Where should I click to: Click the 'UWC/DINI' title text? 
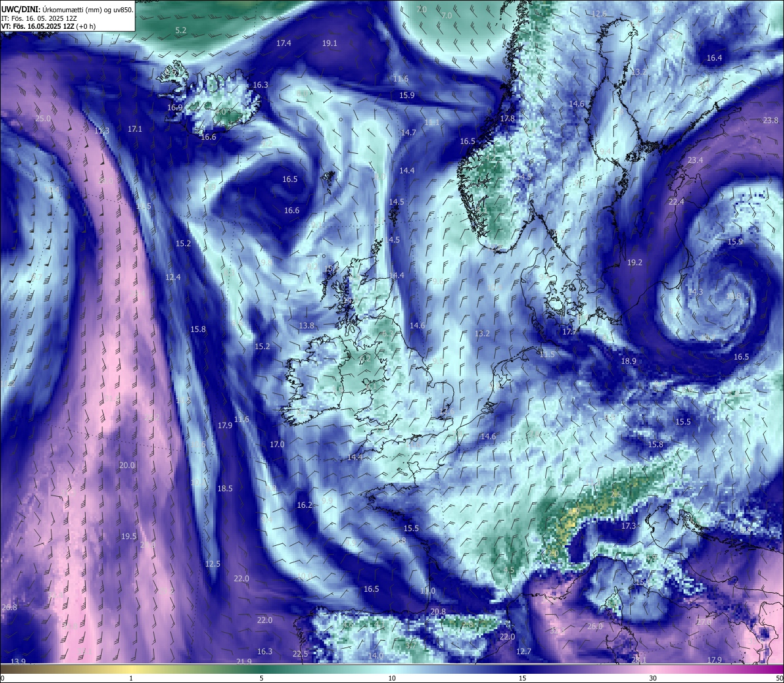tap(20, 10)
